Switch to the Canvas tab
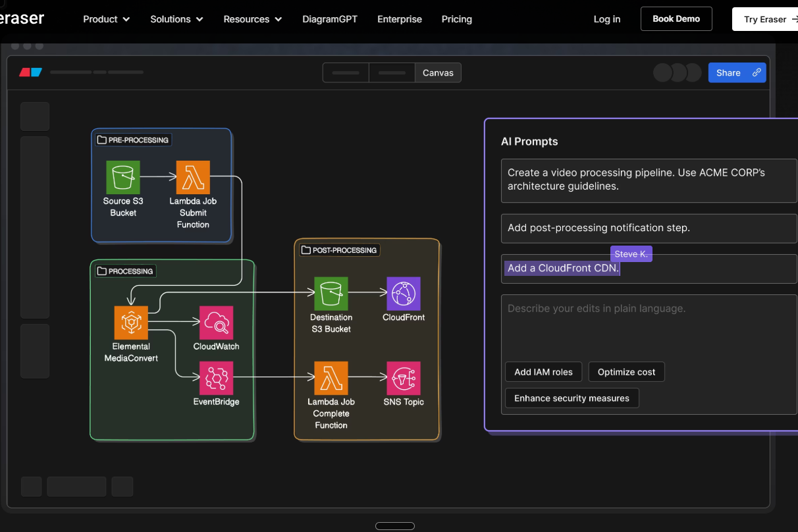The width and height of the screenshot is (798, 532). (438, 72)
